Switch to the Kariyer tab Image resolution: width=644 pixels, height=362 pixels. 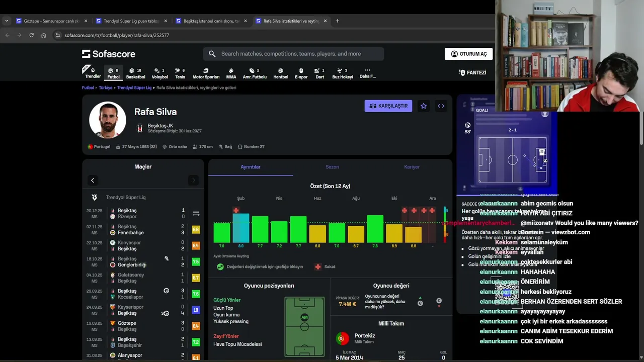[412, 167]
